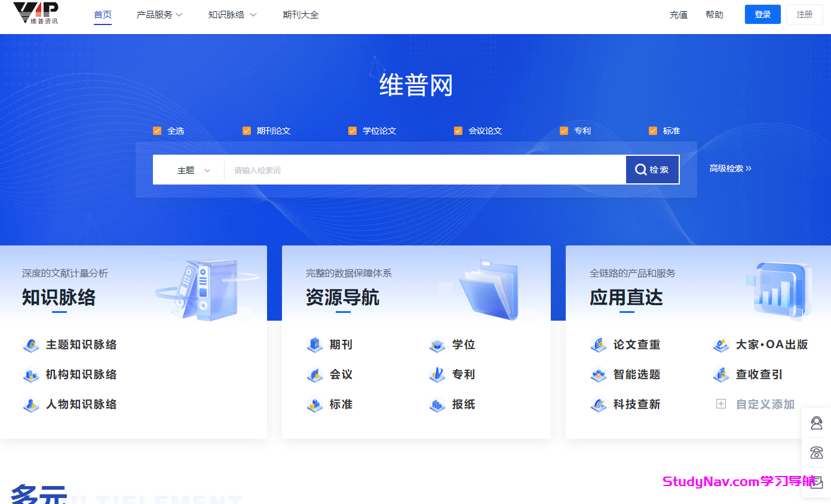
Task: Click the 注册 button
Action: [x=805, y=14]
